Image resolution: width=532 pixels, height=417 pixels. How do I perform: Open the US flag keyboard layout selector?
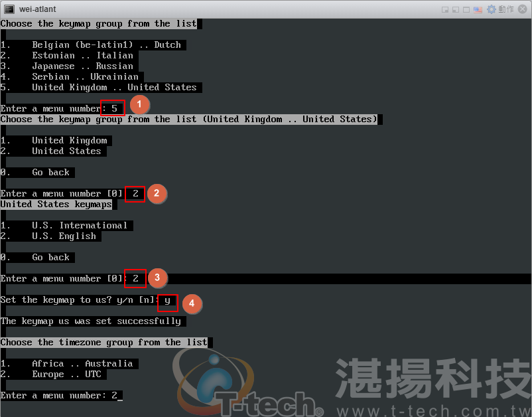(478, 9)
